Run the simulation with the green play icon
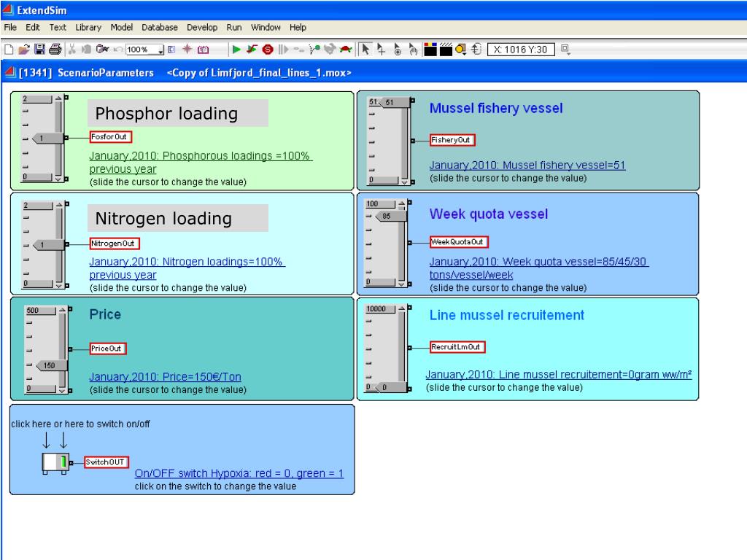Image resolution: width=747 pixels, height=560 pixels. [x=236, y=49]
